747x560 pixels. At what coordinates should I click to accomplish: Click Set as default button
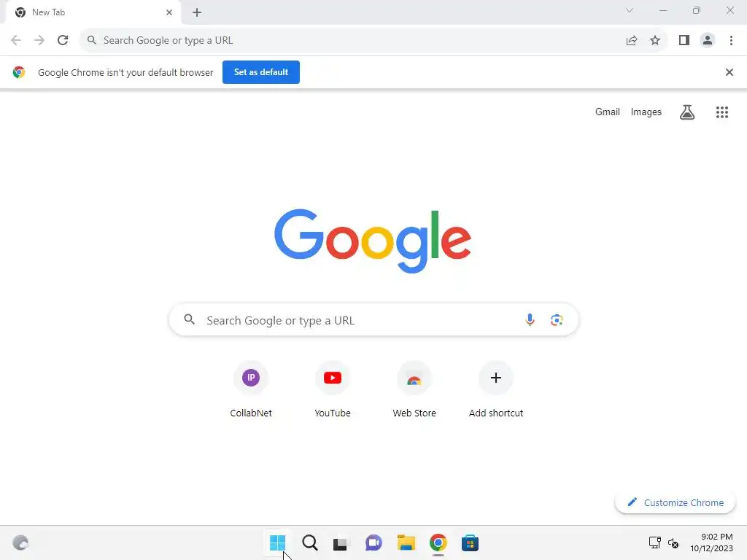click(261, 72)
